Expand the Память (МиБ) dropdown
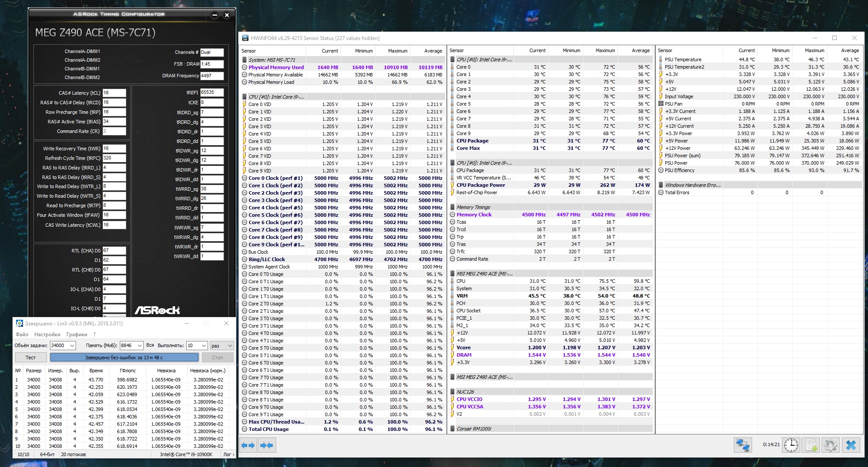 click(x=139, y=345)
